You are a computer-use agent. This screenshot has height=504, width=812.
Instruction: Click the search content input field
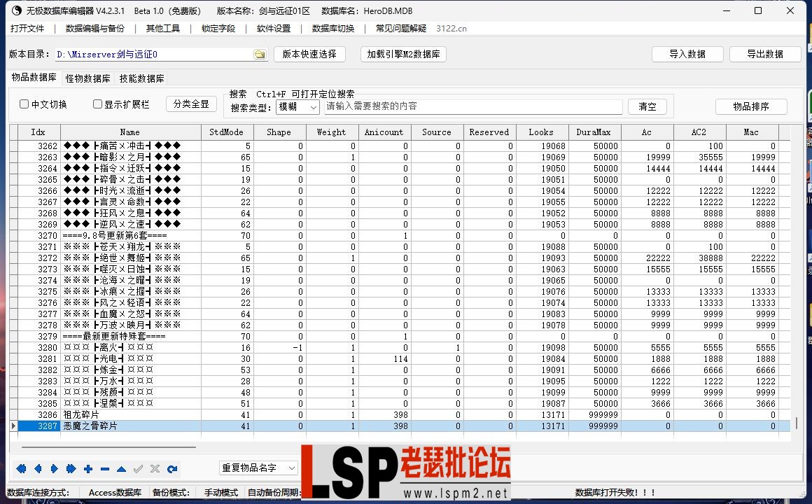click(x=472, y=106)
